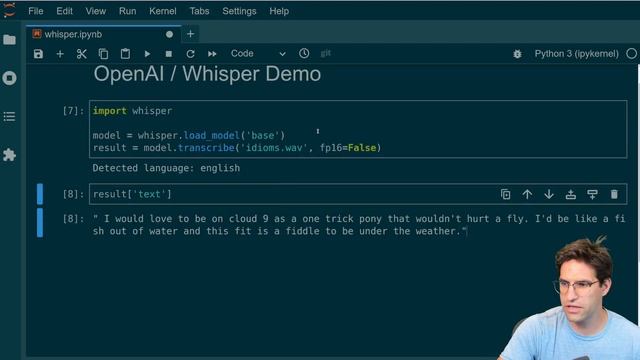Cut the selected cell with the scissors icon
This screenshot has height=360, width=640.
point(82,54)
